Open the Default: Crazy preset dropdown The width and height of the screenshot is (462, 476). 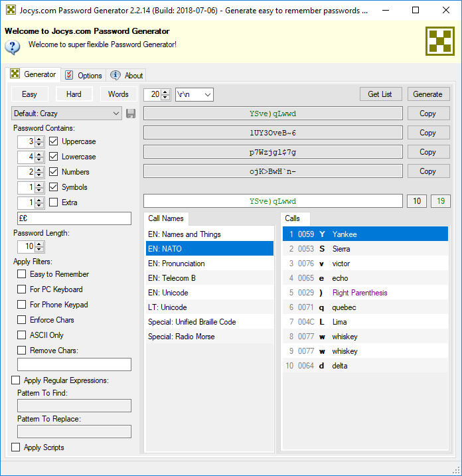coord(66,114)
